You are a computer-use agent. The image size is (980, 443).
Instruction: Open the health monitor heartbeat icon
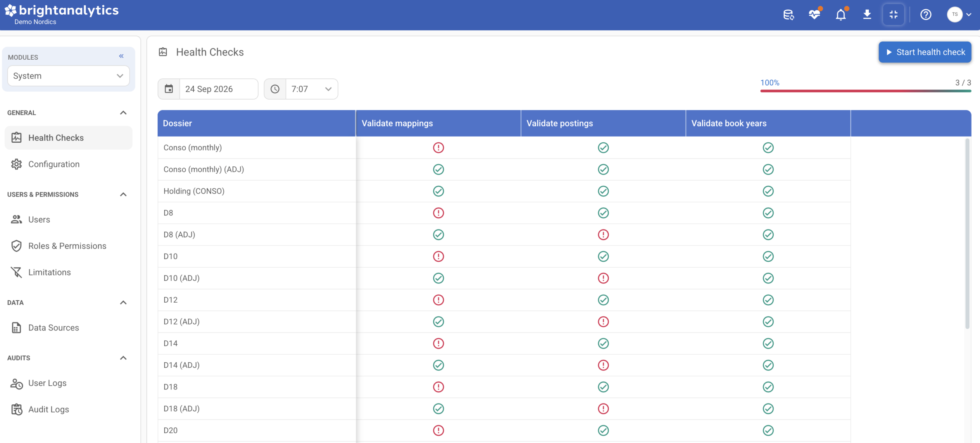[814, 15]
